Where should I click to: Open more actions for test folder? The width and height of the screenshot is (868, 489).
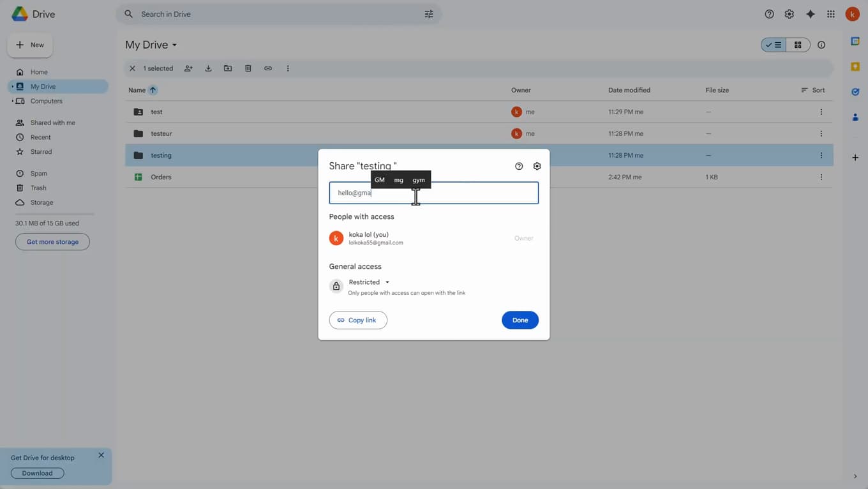point(821,112)
